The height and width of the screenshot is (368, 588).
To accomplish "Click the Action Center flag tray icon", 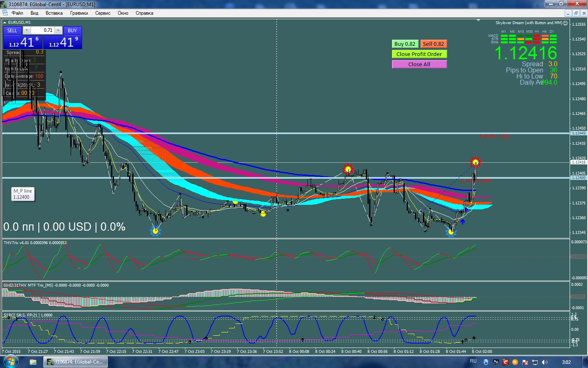I will pos(525,362).
